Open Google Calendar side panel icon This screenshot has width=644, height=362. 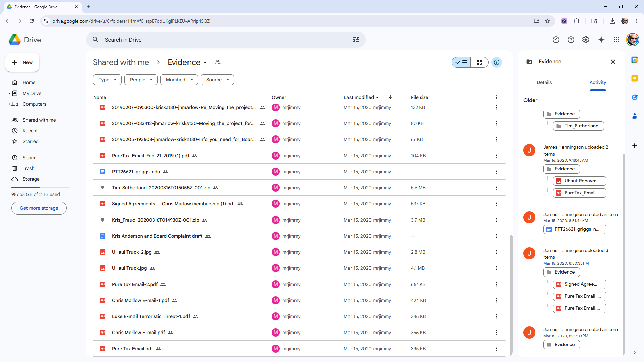coord(634,60)
